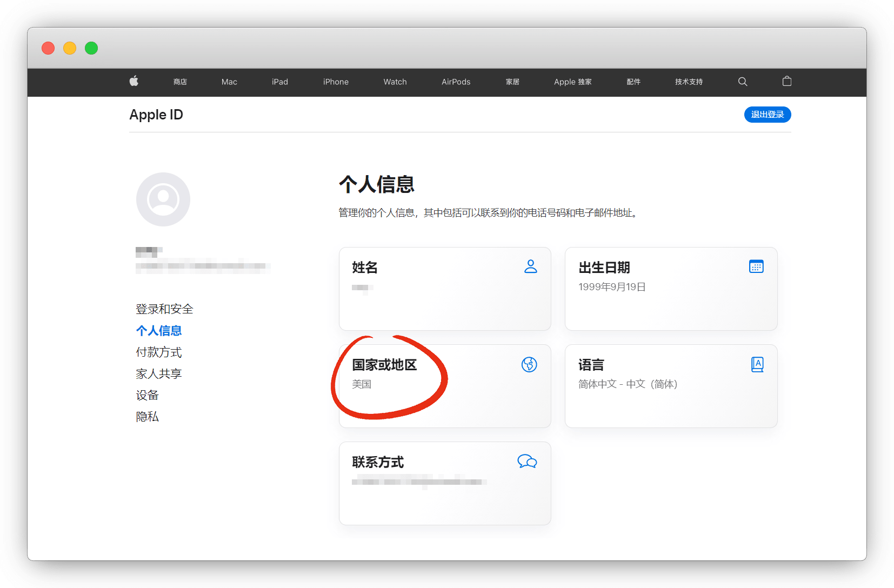Click the globe icon on 国家或地区 card
Image resolution: width=894 pixels, height=588 pixels.
(x=529, y=365)
